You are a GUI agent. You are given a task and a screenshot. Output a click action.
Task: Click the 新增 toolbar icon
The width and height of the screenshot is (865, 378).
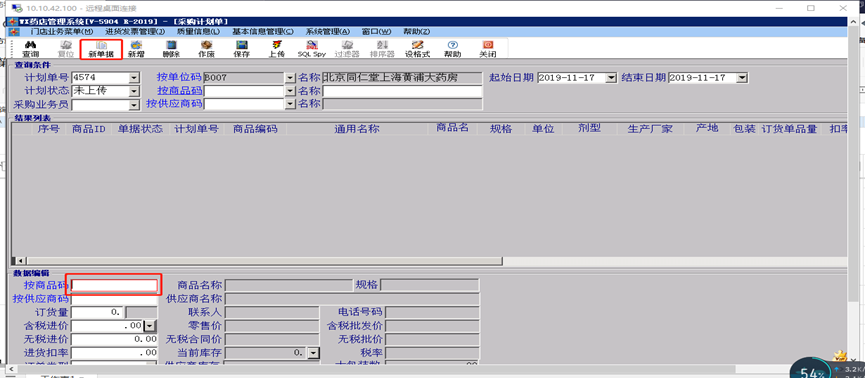(136, 49)
